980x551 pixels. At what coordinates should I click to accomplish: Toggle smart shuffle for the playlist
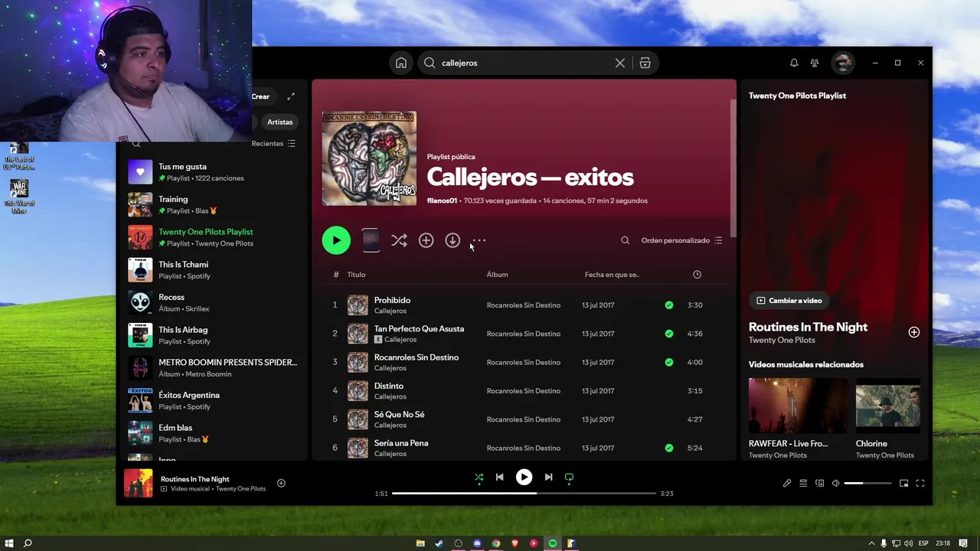click(399, 240)
